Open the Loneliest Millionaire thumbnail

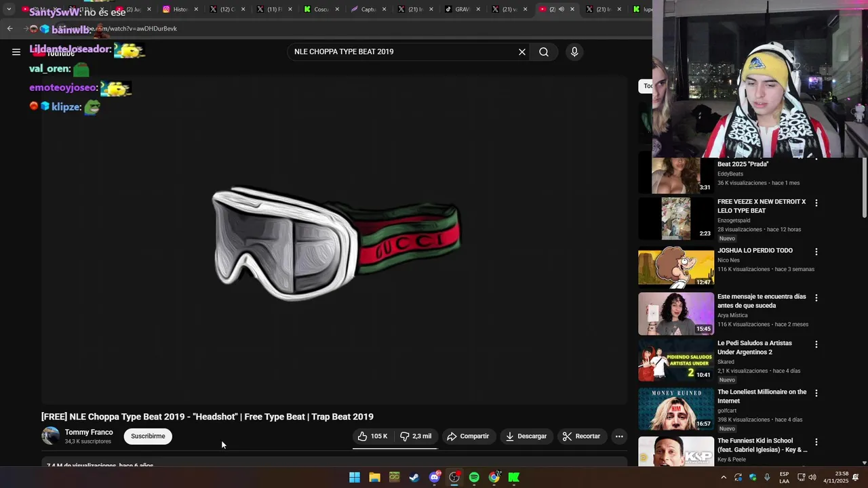click(x=676, y=409)
